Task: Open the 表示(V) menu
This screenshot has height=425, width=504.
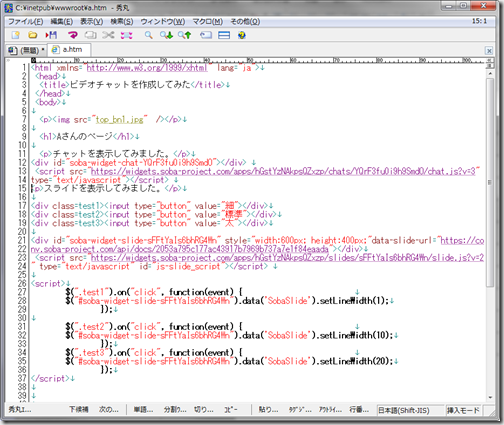Action: [x=92, y=22]
